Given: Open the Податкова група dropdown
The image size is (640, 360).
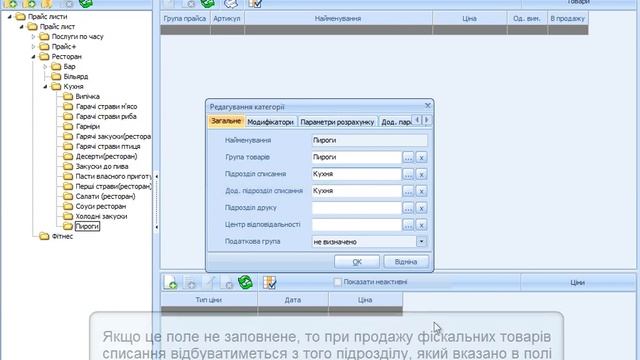Looking at the screenshot, I should click(421, 242).
